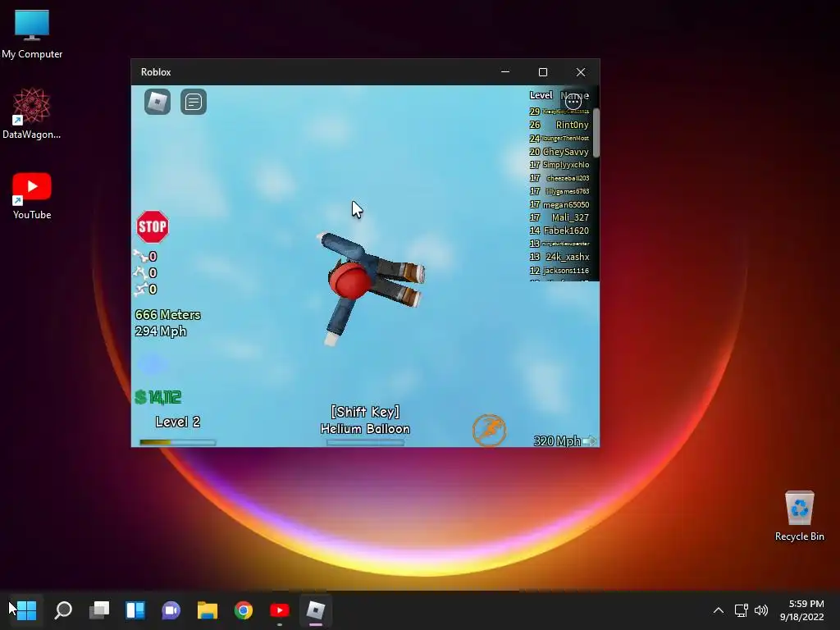Click the orange running man sprint icon
Image resolution: width=840 pixels, height=630 pixels.
coord(489,430)
